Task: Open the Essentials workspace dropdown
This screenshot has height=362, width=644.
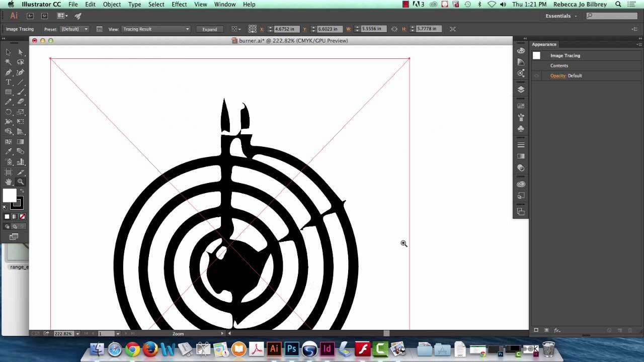Action: (x=561, y=16)
